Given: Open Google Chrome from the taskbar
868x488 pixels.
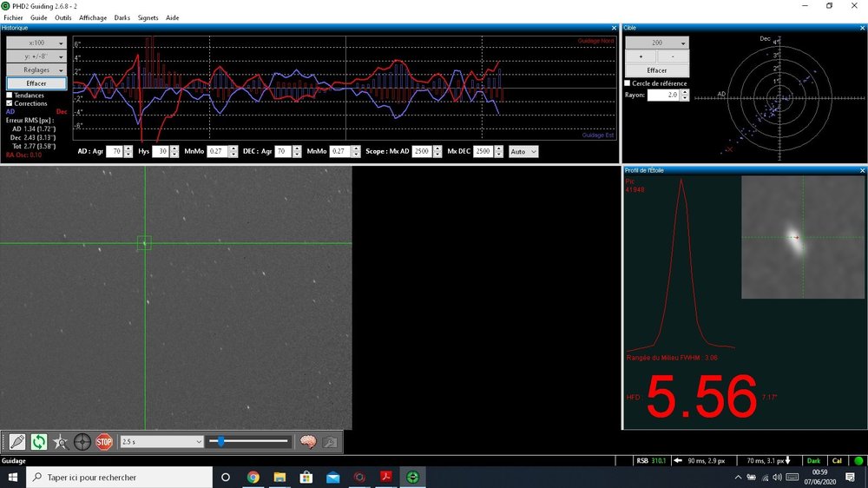Looking at the screenshot, I should coord(253,477).
